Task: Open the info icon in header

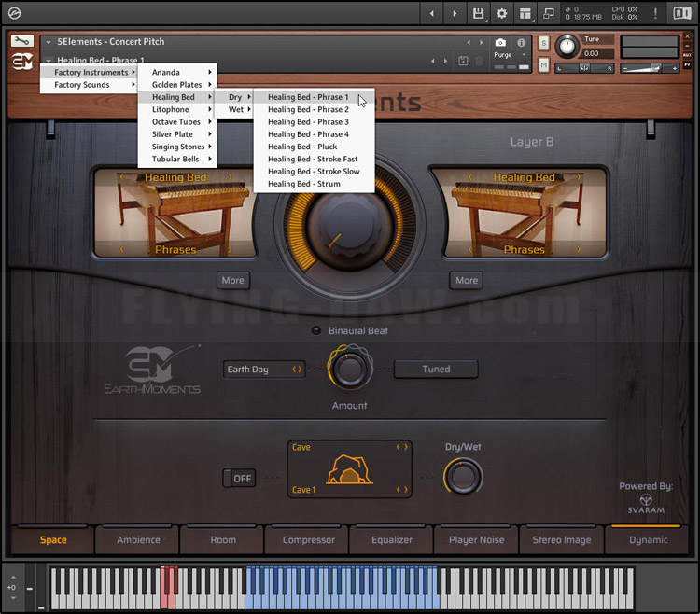Action: pyautogui.click(x=521, y=42)
